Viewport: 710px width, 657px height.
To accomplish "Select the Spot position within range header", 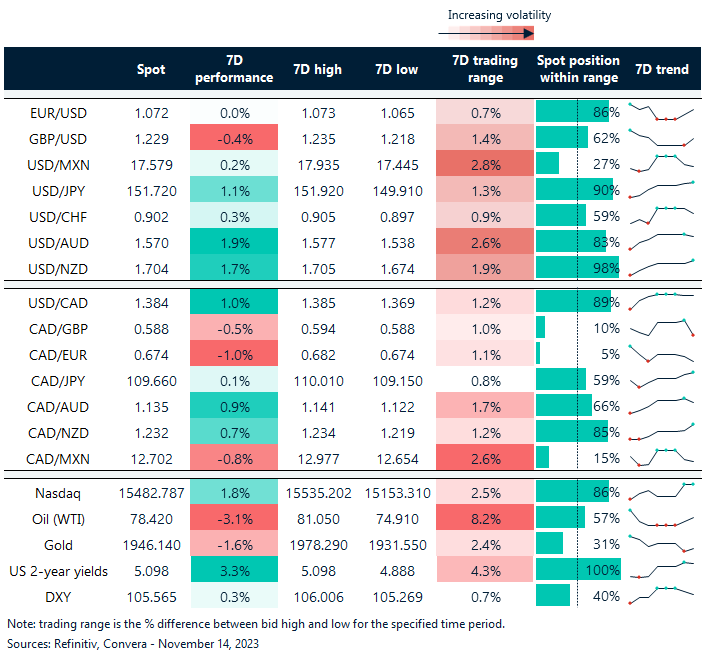I will pos(578,69).
